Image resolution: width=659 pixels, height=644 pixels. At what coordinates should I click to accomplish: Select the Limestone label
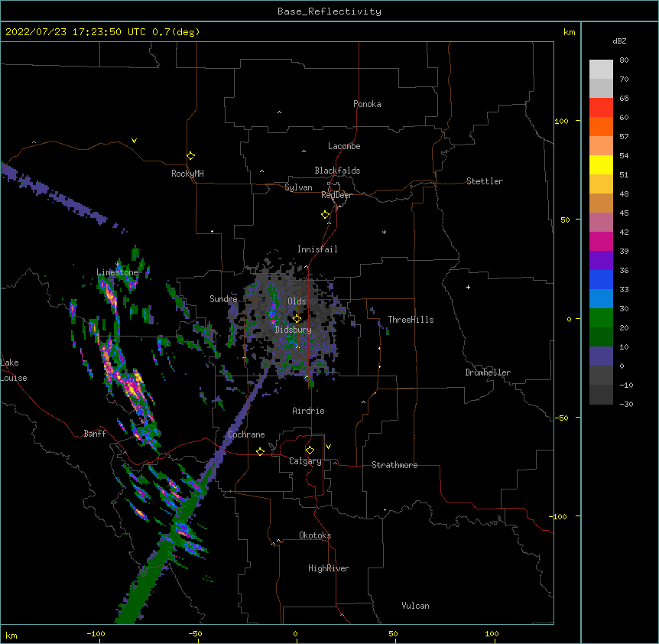click(117, 272)
